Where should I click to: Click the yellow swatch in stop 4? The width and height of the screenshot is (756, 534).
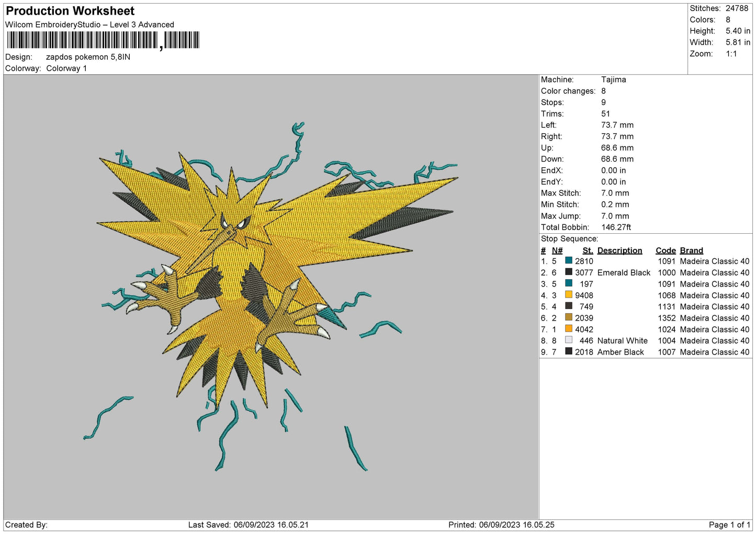[569, 294]
